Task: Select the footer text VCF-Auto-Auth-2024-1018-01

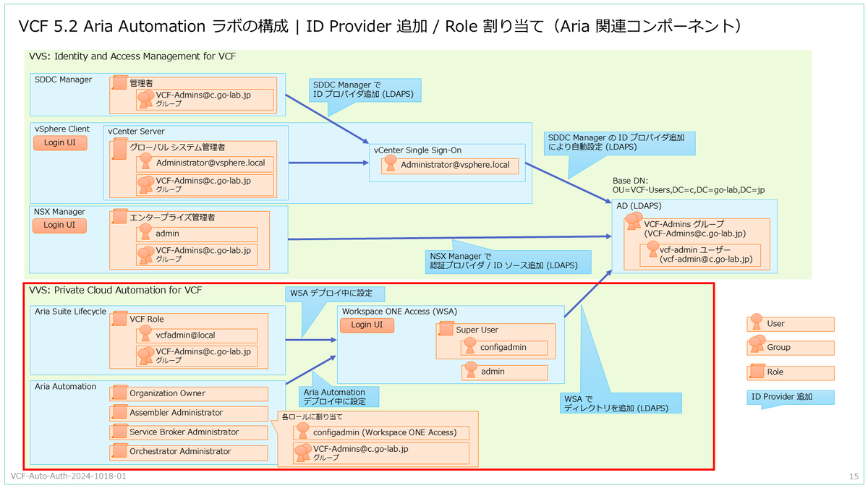Action: click(x=69, y=477)
